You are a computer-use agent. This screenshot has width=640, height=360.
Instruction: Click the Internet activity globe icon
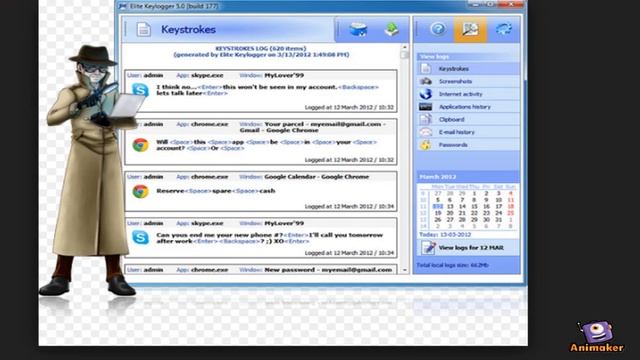coord(426,94)
